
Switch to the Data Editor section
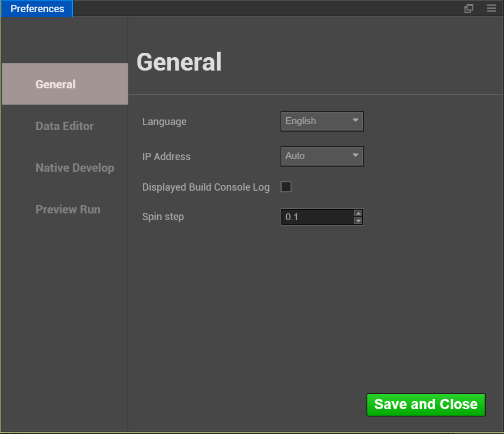64,126
